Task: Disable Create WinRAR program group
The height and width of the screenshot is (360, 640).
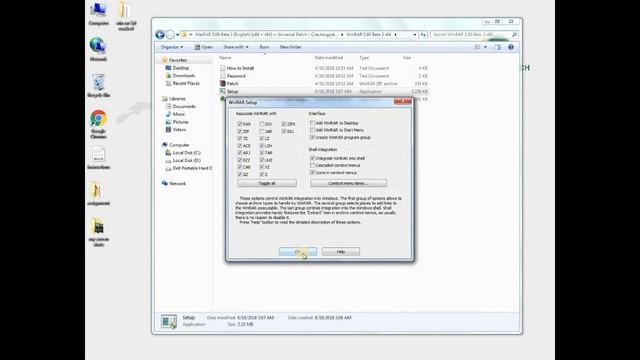Action: (312, 137)
